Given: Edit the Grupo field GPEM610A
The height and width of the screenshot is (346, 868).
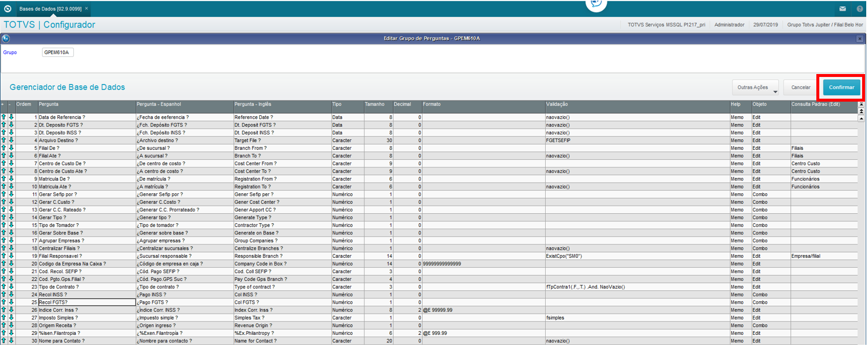Looking at the screenshot, I should click(x=58, y=52).
